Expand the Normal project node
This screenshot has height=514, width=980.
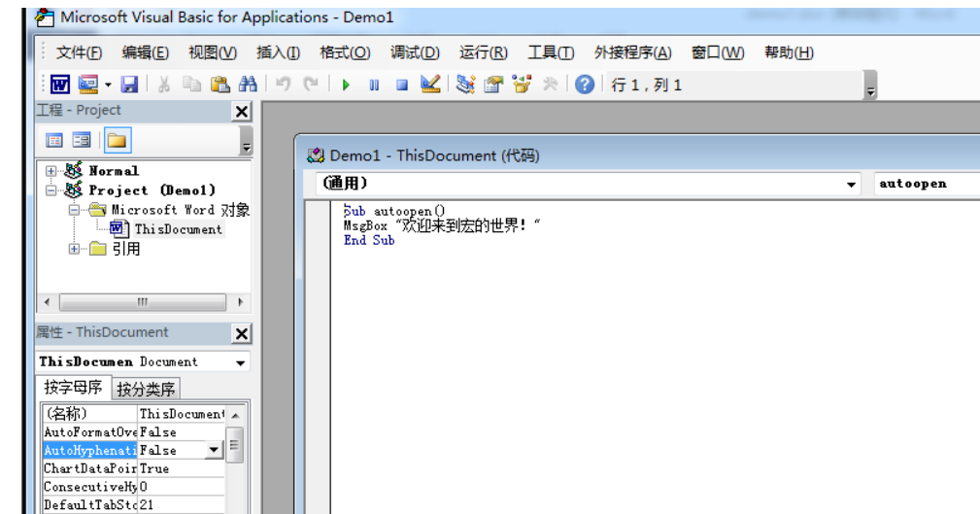(51, 171)
